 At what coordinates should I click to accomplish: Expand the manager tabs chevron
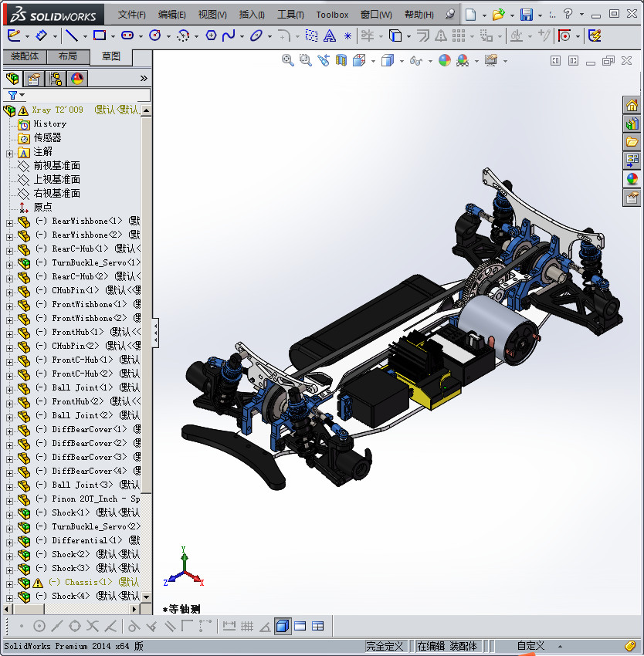click(144, 78)
